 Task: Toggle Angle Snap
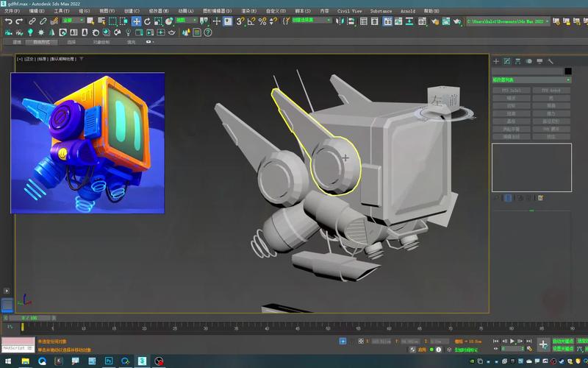(x=251, y=21)
